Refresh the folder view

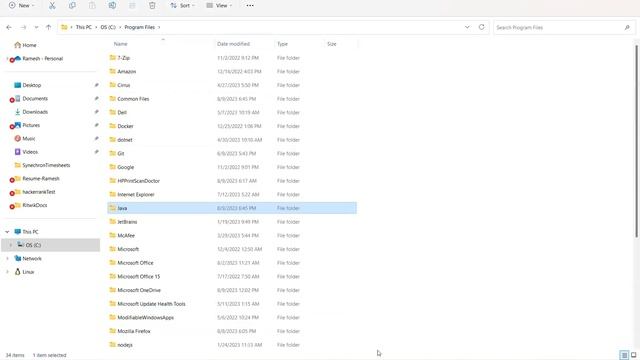coord(482,27)
